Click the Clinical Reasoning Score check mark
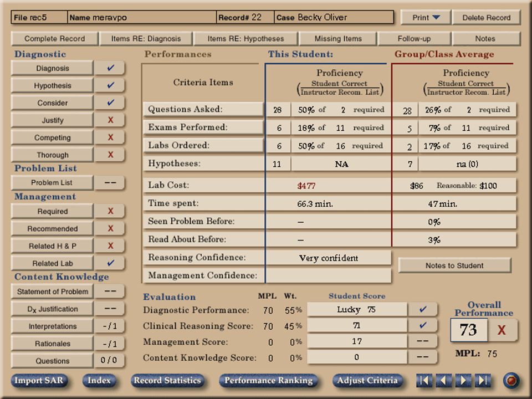Image resolution: width=532 pixels, height=399 pixels. (423, 325)
